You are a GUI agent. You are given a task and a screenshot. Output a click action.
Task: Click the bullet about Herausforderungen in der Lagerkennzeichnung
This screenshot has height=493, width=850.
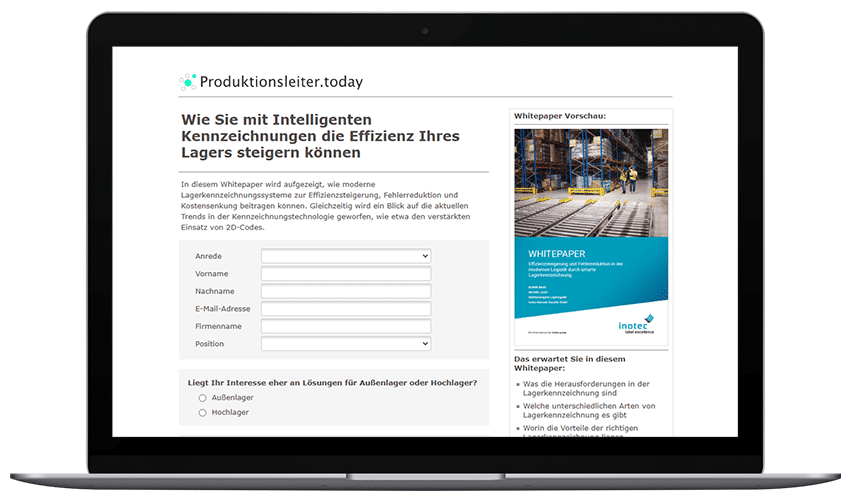[x=586, y=388]
